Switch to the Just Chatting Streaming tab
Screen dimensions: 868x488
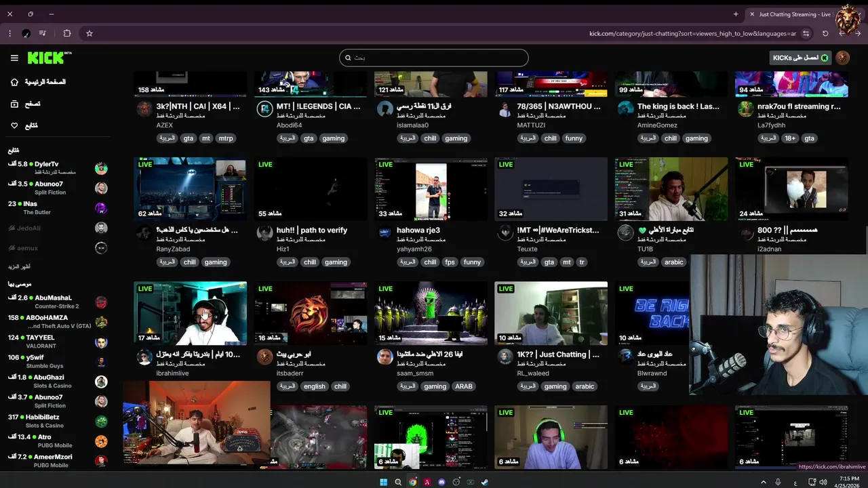click(794, 14)
